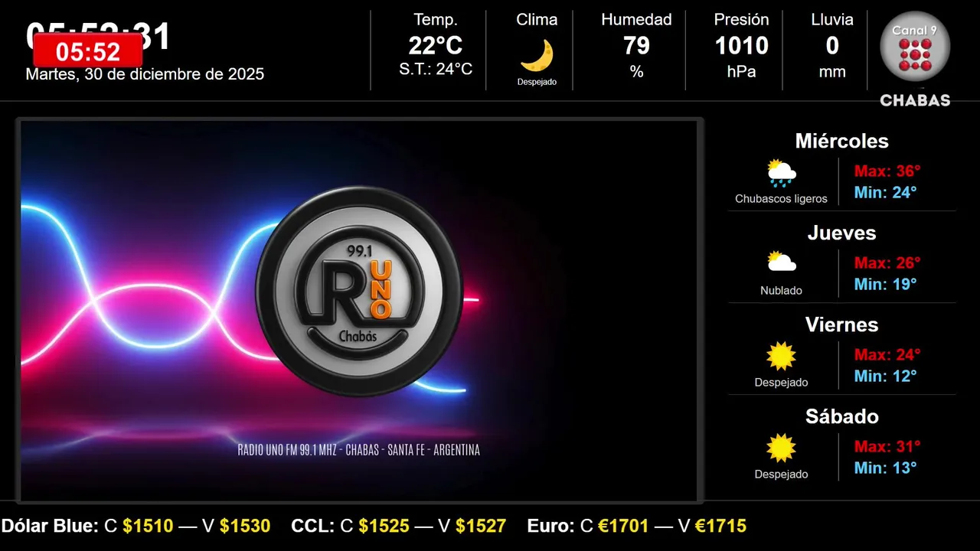The image size is (980, 551).
Task: Click the 'Euro:' ticker label
Action: [x=550, y=527]
